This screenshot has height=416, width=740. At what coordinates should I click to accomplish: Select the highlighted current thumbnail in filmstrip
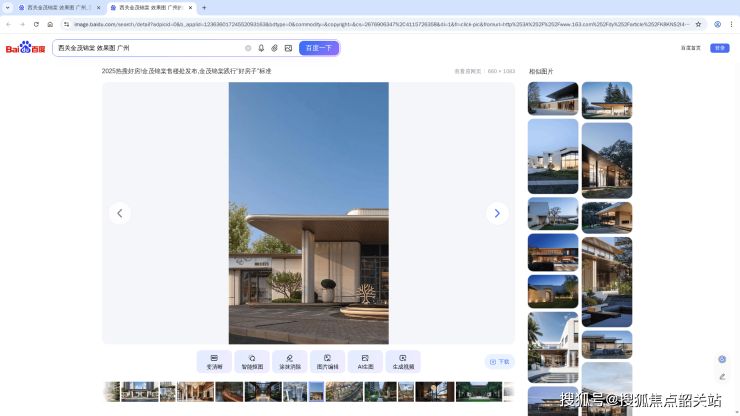click(316, 392)
